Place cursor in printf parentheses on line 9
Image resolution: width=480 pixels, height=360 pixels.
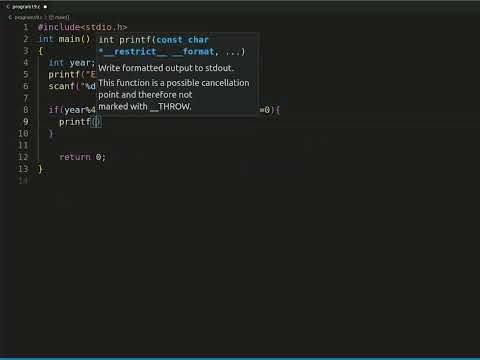pos(97,122)
